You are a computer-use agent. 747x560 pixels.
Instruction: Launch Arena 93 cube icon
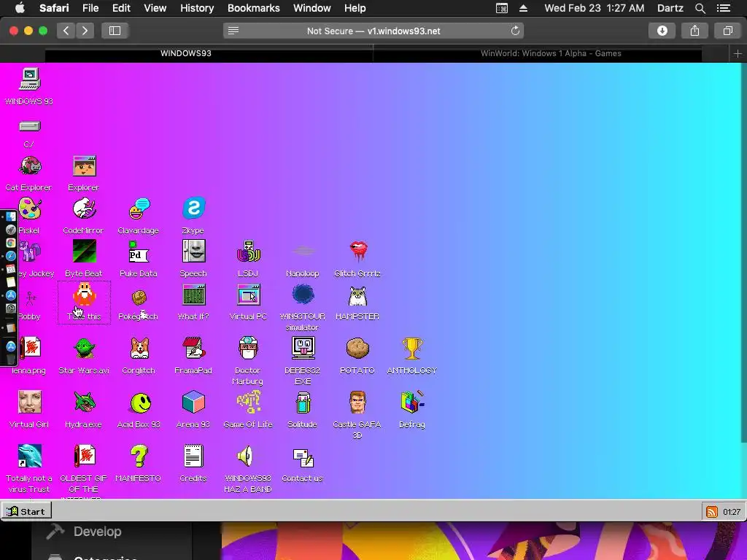(194, 402)
